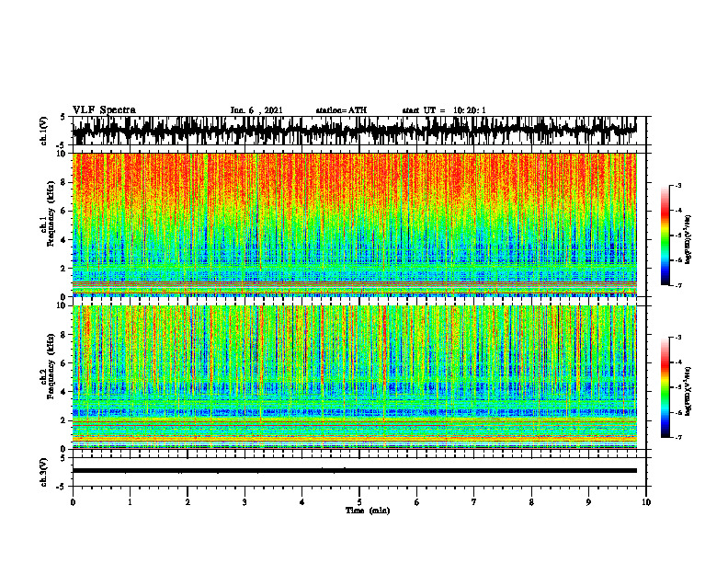Click the 2 kHz tick label on ch.1 axis
The width and height of the screenshot is (728, 563).
65,268
